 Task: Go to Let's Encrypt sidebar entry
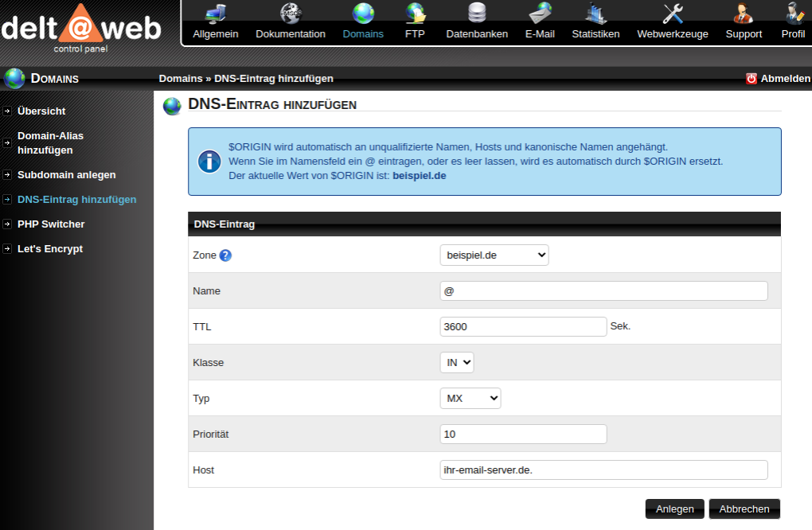coord(50,249)
